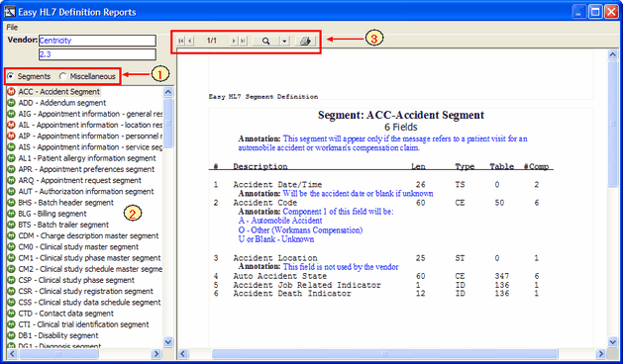The image size is (623, 364).
Task: Click report pane scroll up arrow
Action: click(x=613, y=54)
